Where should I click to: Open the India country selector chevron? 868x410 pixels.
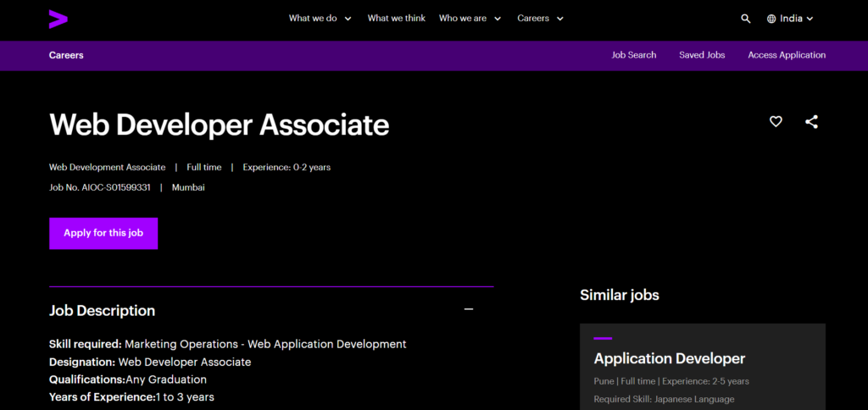point(810,19)
